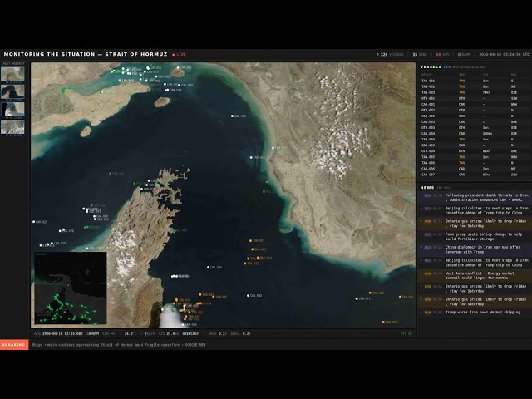Select the green marker northwest of the Musandam peninsula
Screen dimensions: 532x399
point(110,174)
